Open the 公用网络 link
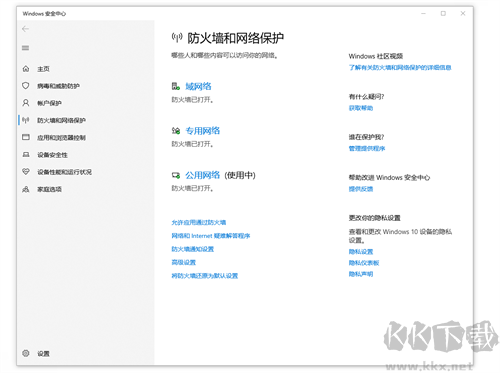The height and width of the screenshot is (373, 500). click(x=203, y=175)
